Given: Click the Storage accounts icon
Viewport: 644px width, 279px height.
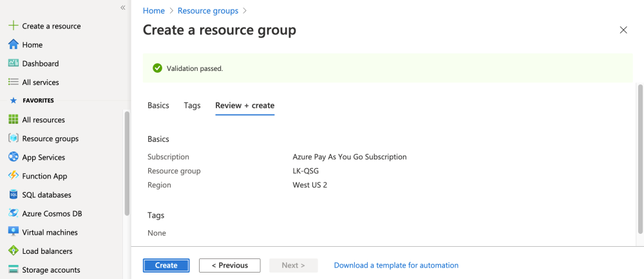Looking at the screenshot, I should [x=13, y=269].
